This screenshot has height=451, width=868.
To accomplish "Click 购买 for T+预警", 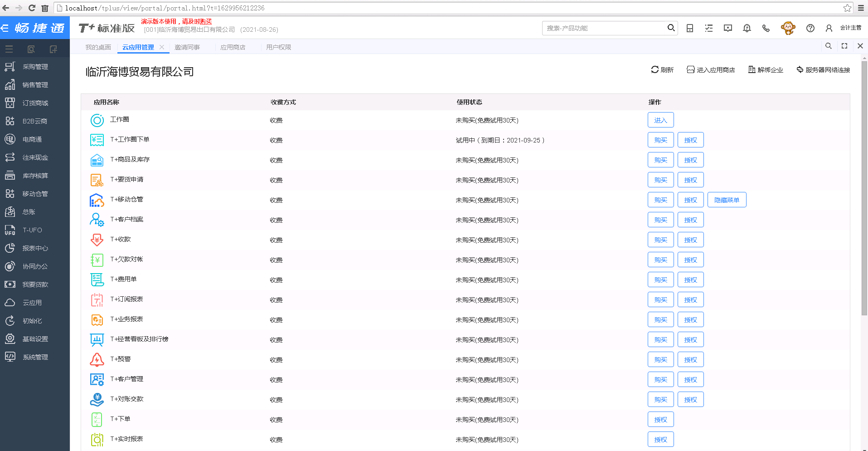I will [x=661, y=360].
